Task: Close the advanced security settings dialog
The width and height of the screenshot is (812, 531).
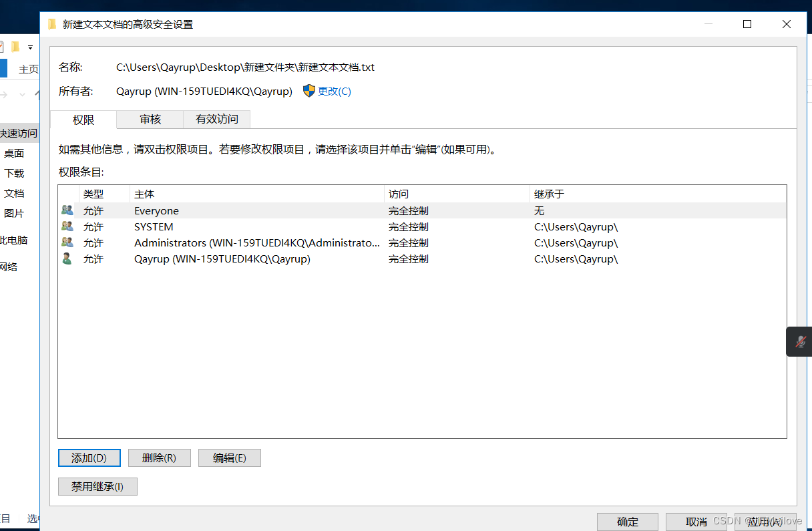Action: 787,24
